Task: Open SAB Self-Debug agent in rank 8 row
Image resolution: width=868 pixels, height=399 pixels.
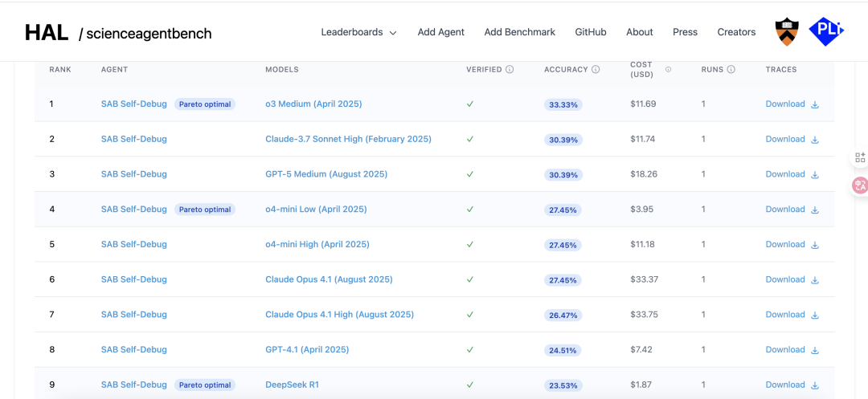Action: click(134, 349)
